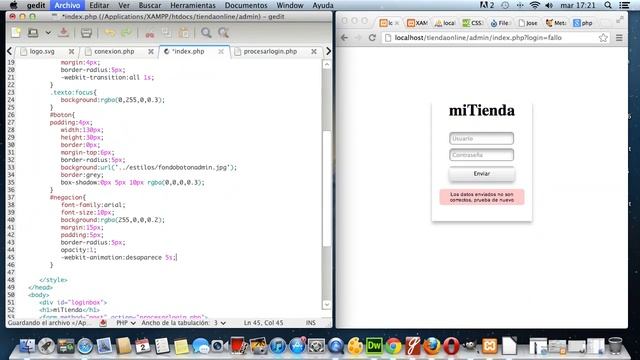
Task: Open the Herramientas menu
Action: (x=193, y=5)
